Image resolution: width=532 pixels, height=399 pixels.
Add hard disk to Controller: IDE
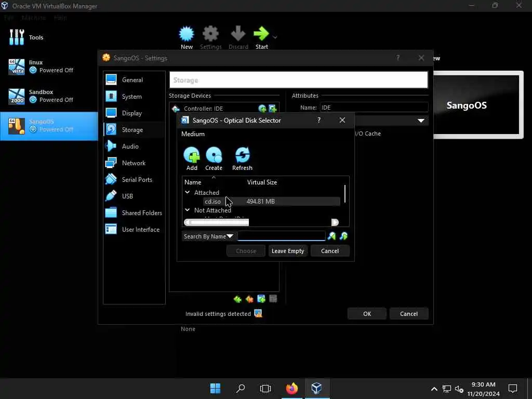click(x=272, y=109)
